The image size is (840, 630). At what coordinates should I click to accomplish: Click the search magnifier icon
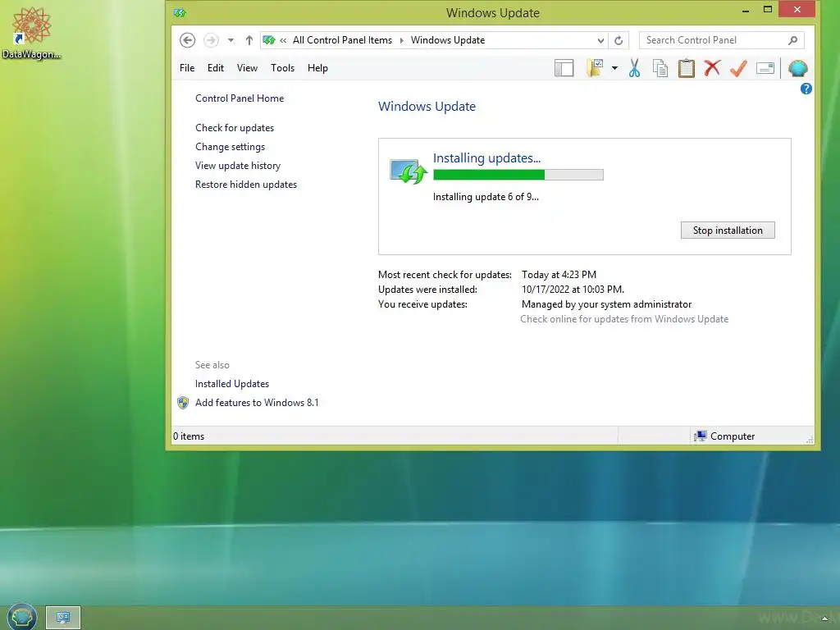coord(793,40)
